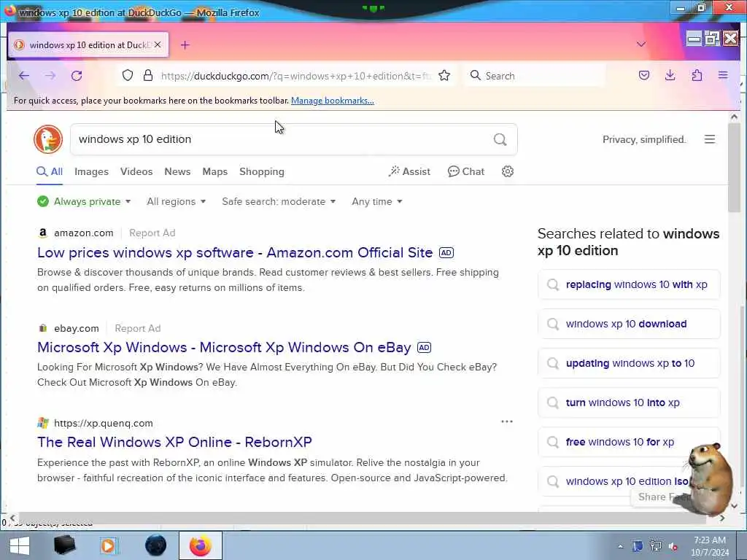Switch to the Maps tab
Viewport: 747px width, 560px height.
pos(215,171)
